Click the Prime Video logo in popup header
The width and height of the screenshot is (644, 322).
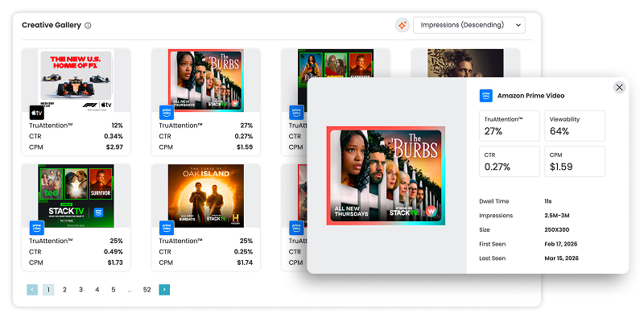pyautogui.click(x=486, y=96)
